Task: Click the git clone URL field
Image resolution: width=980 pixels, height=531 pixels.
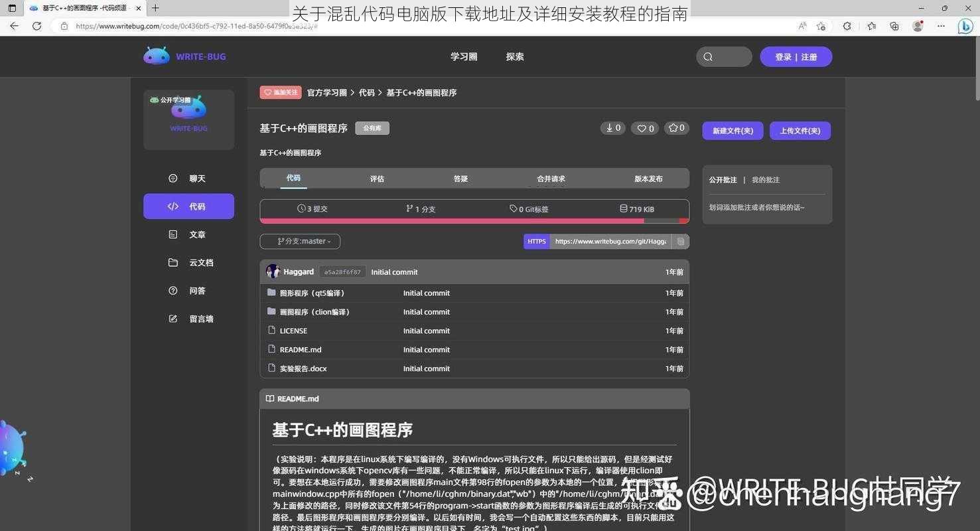Action: [610, 242]
